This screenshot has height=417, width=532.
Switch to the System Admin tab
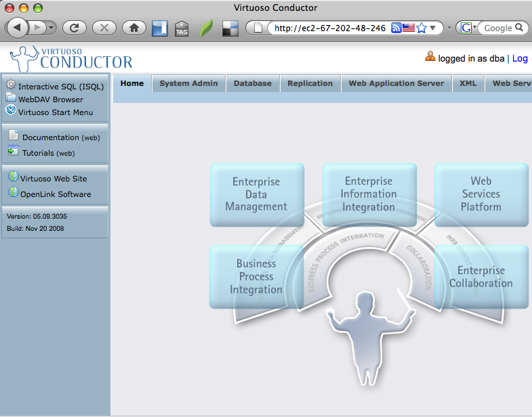(x=188, y=83)
